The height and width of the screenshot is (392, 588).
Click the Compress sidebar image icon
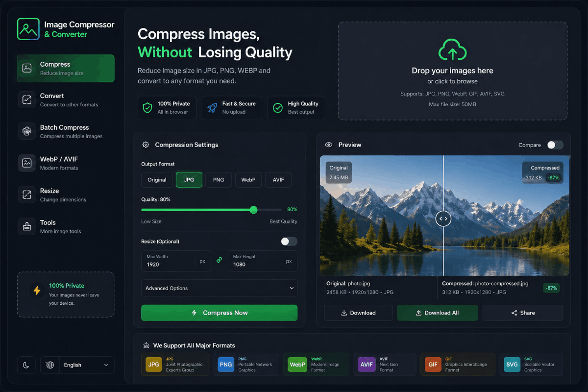tap(27, 68)
